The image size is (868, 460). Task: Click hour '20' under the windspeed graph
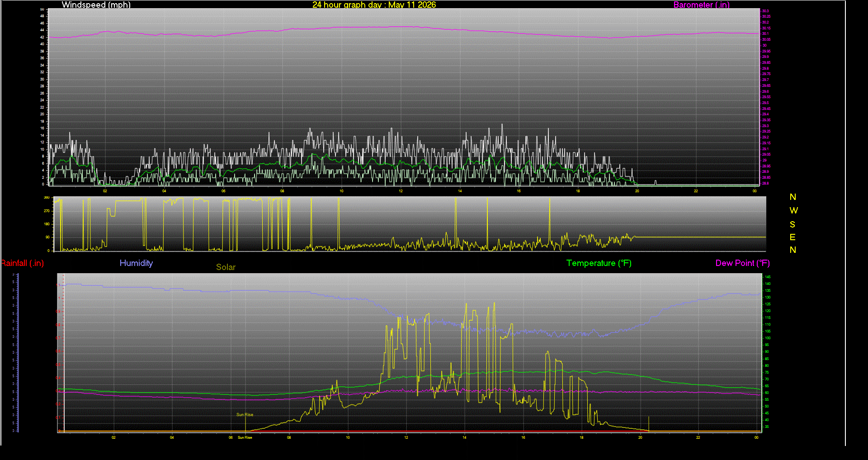click(x=637, y=191)
